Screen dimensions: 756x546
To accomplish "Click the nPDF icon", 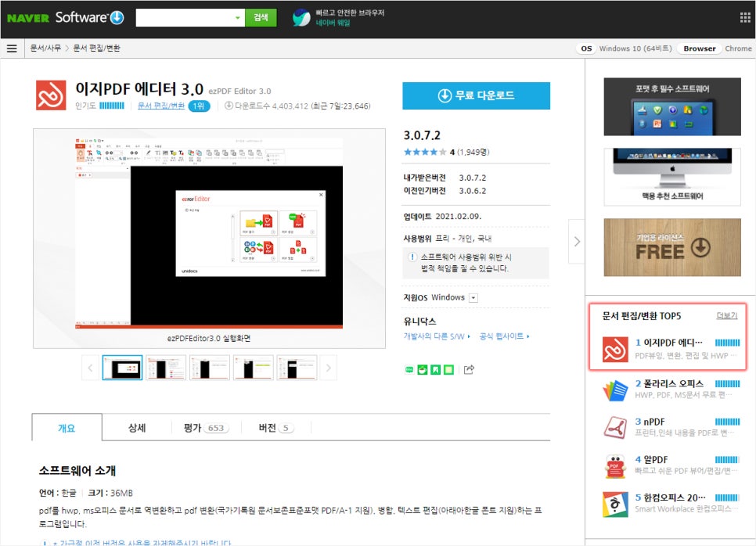I will coord(615,427).
